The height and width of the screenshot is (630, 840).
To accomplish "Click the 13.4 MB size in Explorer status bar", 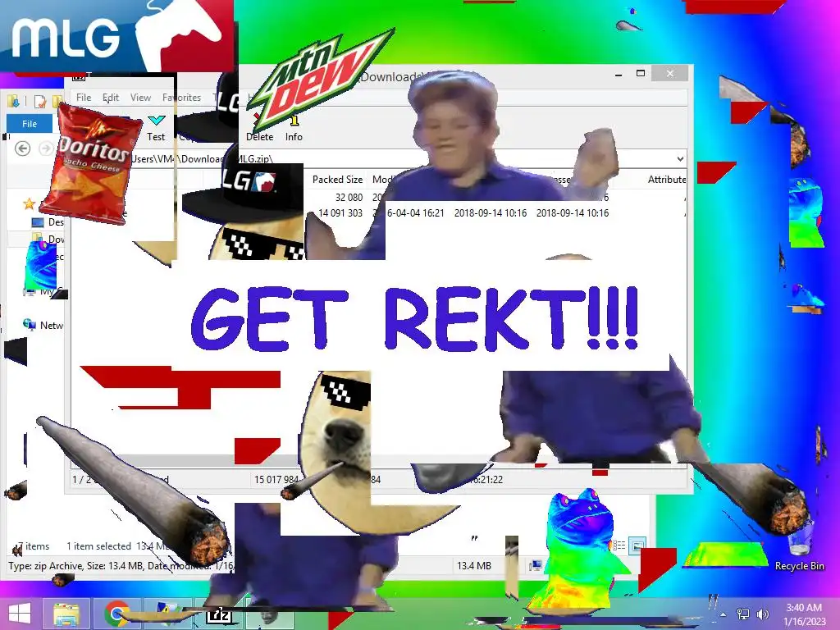I will tap(473, 566).
